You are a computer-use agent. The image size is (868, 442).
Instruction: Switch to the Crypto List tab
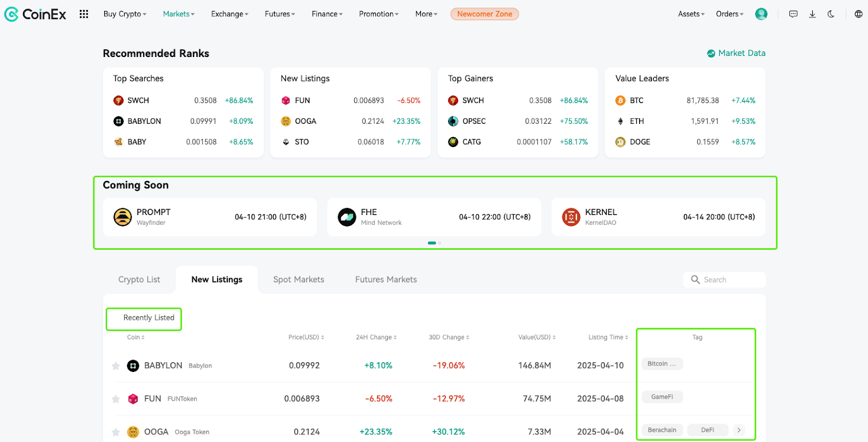pyautogui.click(x=139, y=280)
